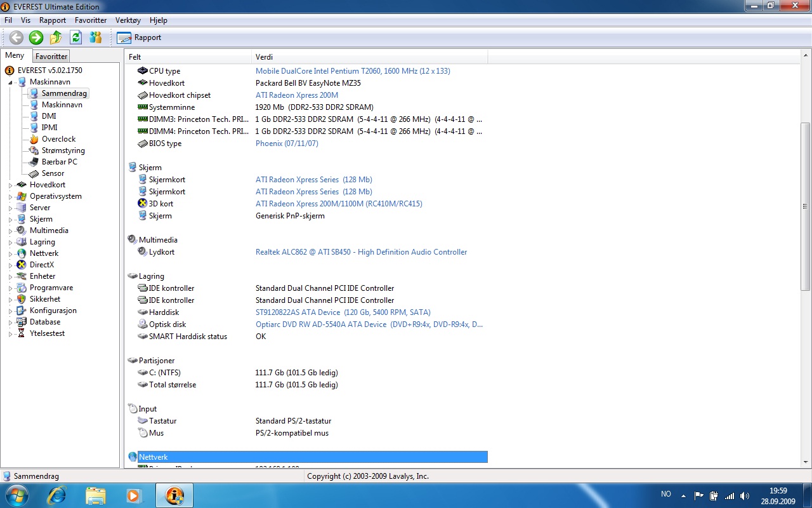Open the Phoenix BIOS link
This screenshot has height=508, width=812.
287,144
